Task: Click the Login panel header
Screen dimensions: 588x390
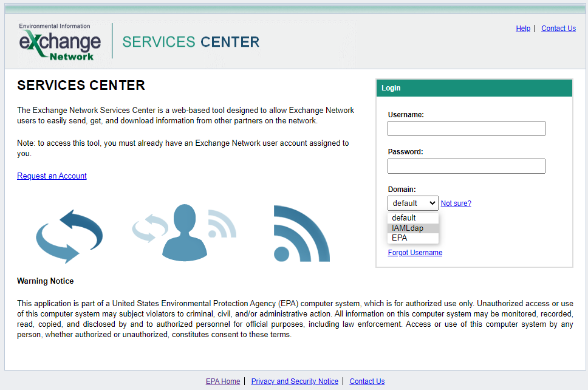Action: pos(474,88)
